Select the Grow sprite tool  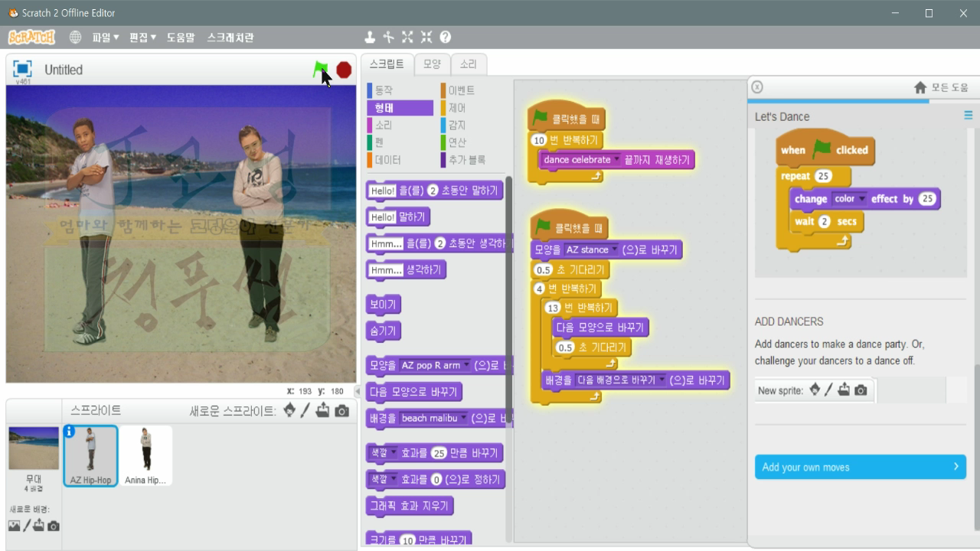coord(407,37)
